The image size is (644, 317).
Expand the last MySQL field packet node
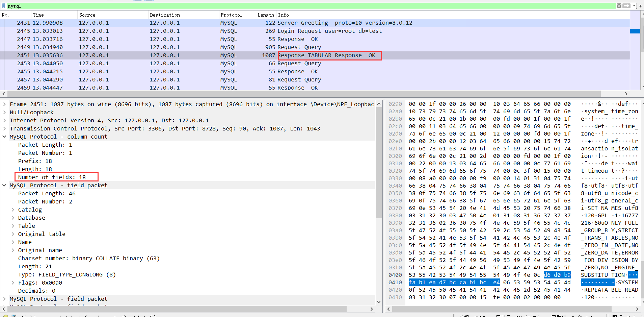[x=4, y=299]
